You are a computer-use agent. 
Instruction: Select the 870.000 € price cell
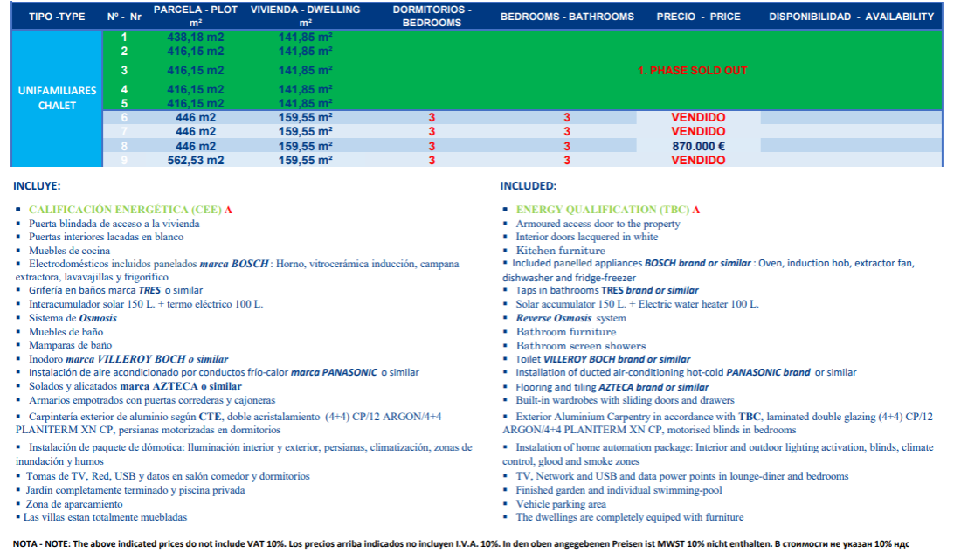point(698,147)
